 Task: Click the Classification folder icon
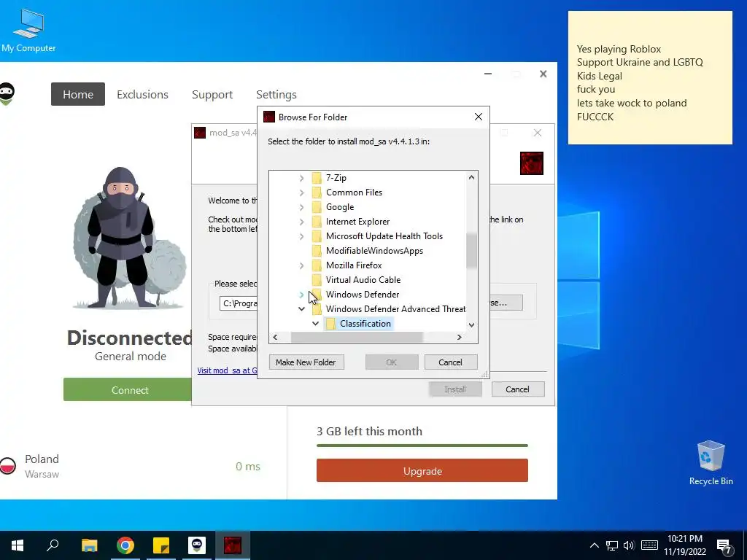330,324
